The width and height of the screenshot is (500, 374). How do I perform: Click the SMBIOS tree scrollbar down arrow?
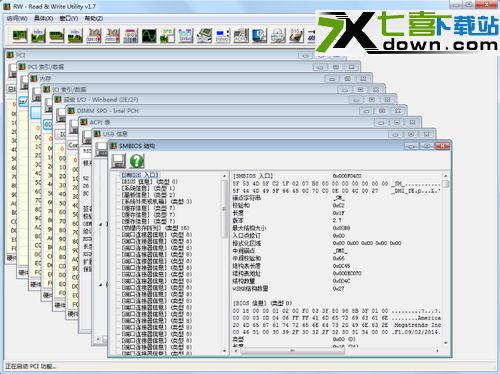pyautogui.click(x=224, y=351)
